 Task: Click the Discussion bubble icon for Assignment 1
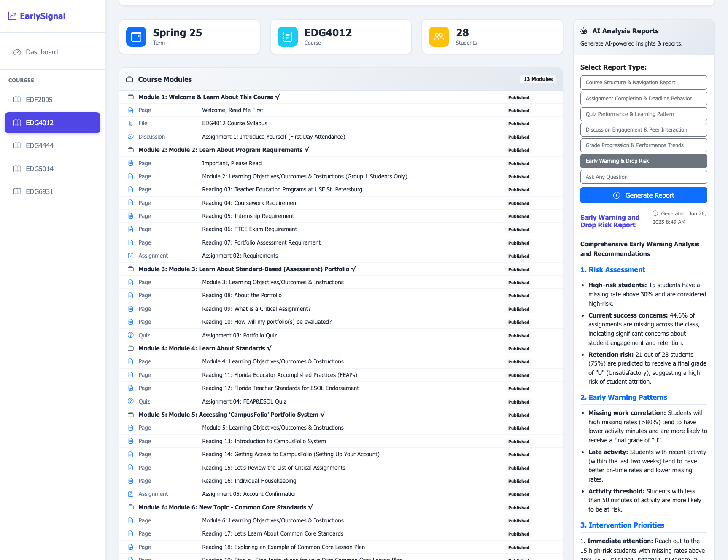coord(130,137)
